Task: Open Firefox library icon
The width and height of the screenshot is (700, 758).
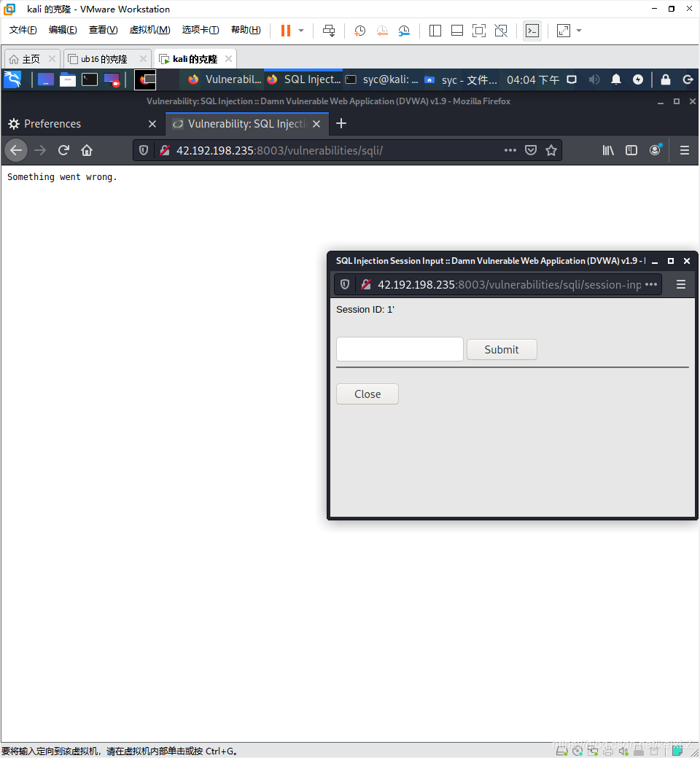Action: click(608, 150)
